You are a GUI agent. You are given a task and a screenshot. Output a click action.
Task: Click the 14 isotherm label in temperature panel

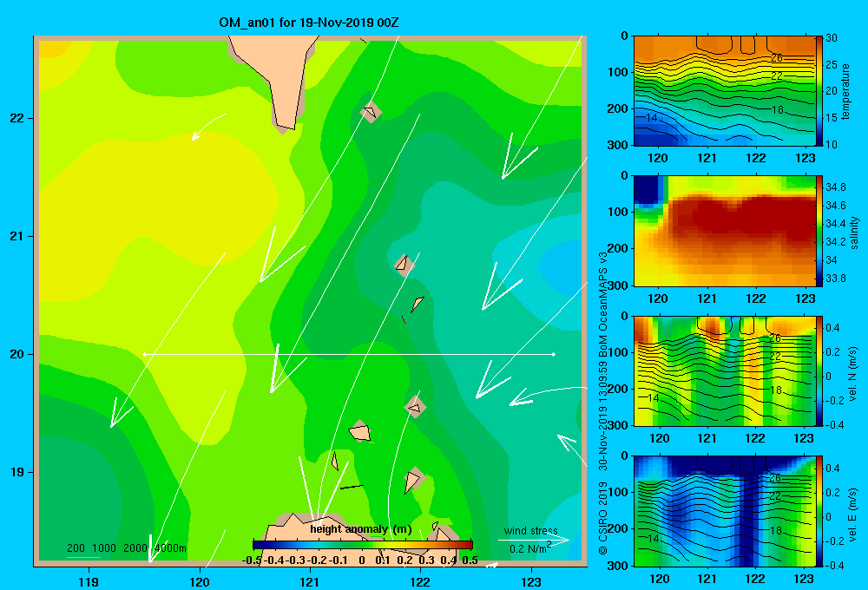coord(652,118)
